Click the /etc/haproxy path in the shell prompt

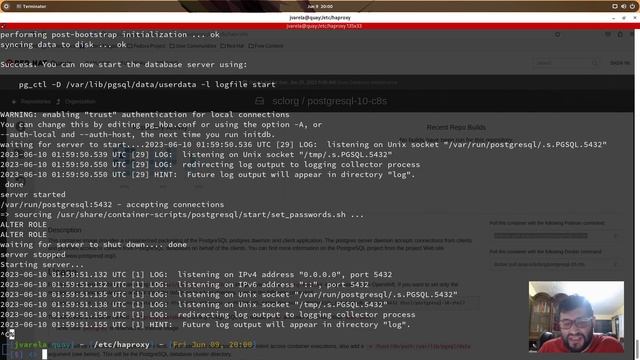(x=122, y=345)
